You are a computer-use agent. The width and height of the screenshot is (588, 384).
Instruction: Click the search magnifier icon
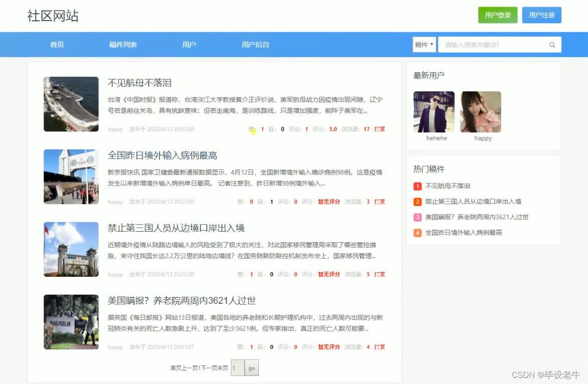pos(552,45)
